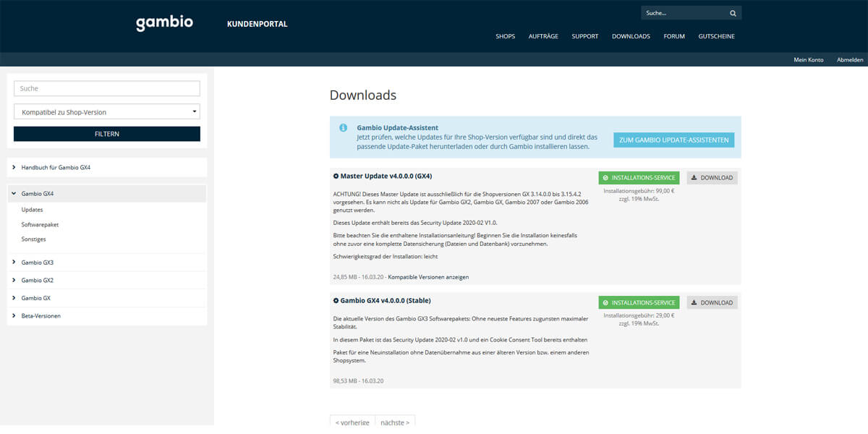This screenshot has width=868, height=434.
Task: Click 'Installationsgebühr: 29,00 €' text
Action: tap(639, 315)
